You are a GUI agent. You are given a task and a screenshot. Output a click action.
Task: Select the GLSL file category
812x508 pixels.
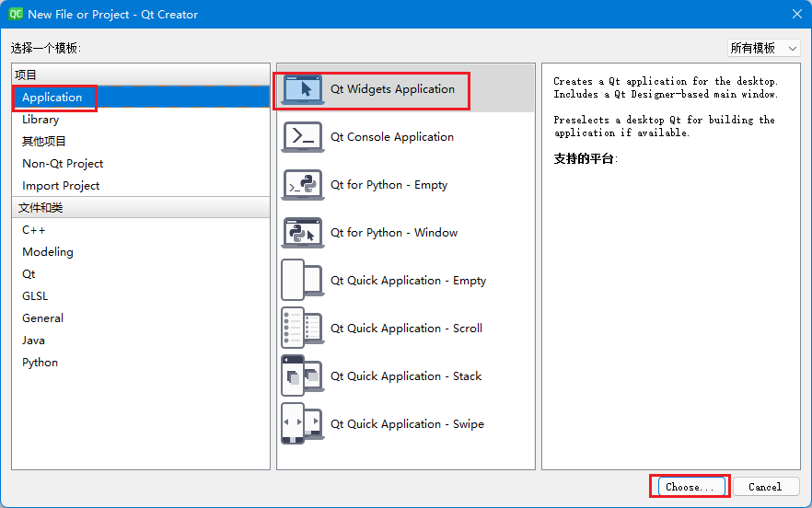click(141, 296)
